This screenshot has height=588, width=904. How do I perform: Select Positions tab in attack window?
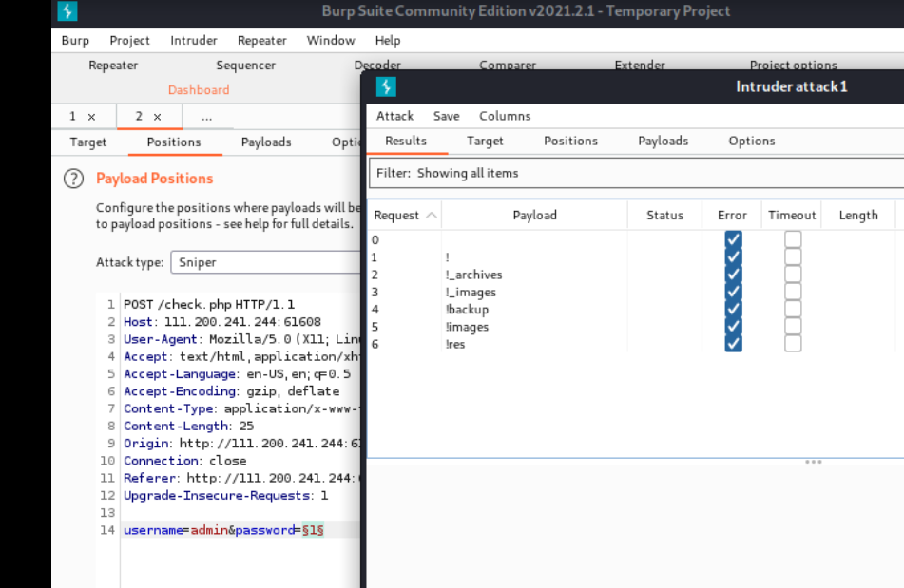570,142
